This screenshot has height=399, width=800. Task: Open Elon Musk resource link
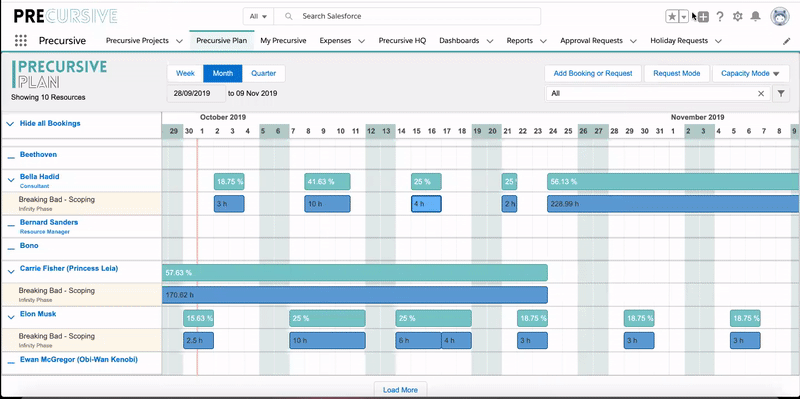tap(38, 314)
